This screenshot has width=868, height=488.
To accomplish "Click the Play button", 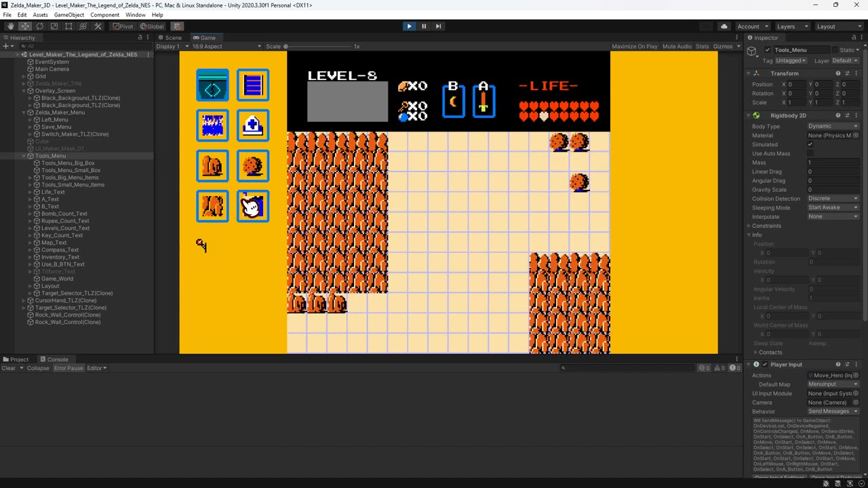I will tap(409, 26).
